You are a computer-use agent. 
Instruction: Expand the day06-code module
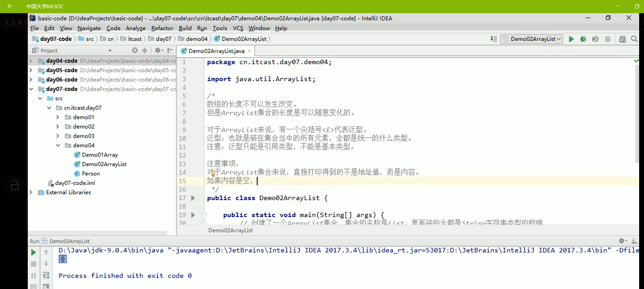[31, 79]
